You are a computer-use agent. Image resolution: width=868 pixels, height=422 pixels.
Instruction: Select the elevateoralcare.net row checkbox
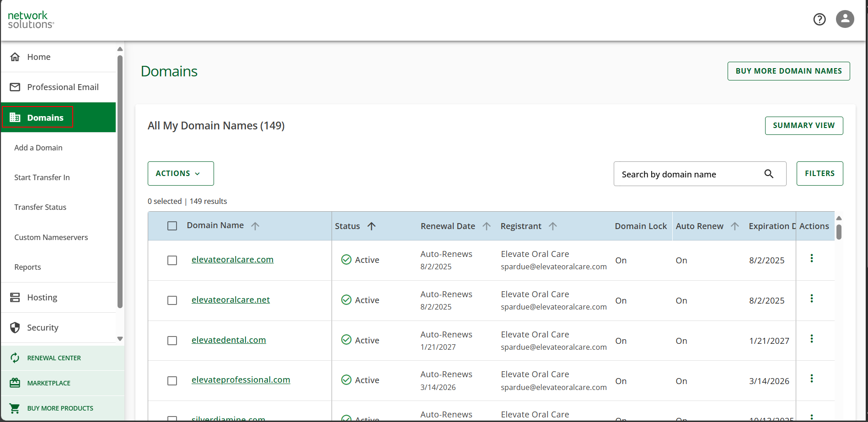[x=172, y=300]
